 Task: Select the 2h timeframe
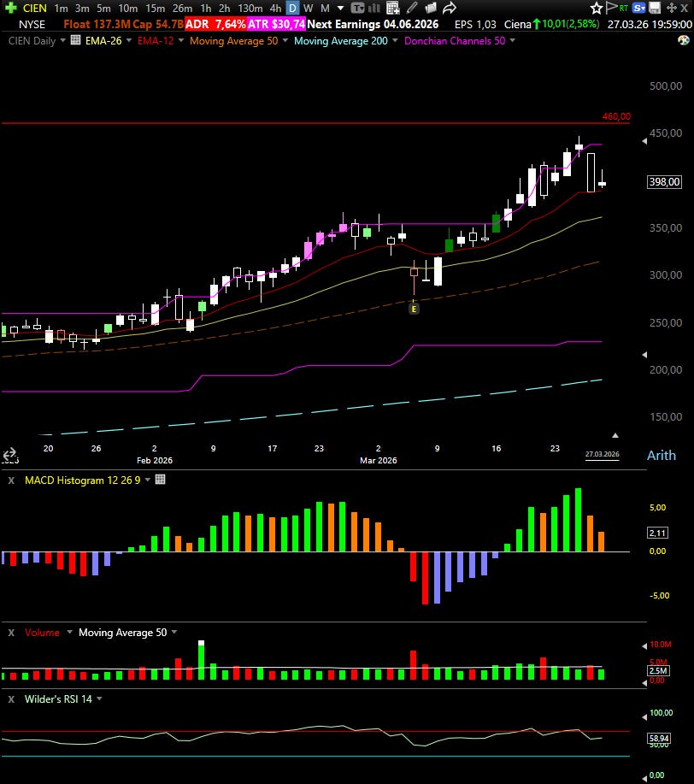[225, 8]
